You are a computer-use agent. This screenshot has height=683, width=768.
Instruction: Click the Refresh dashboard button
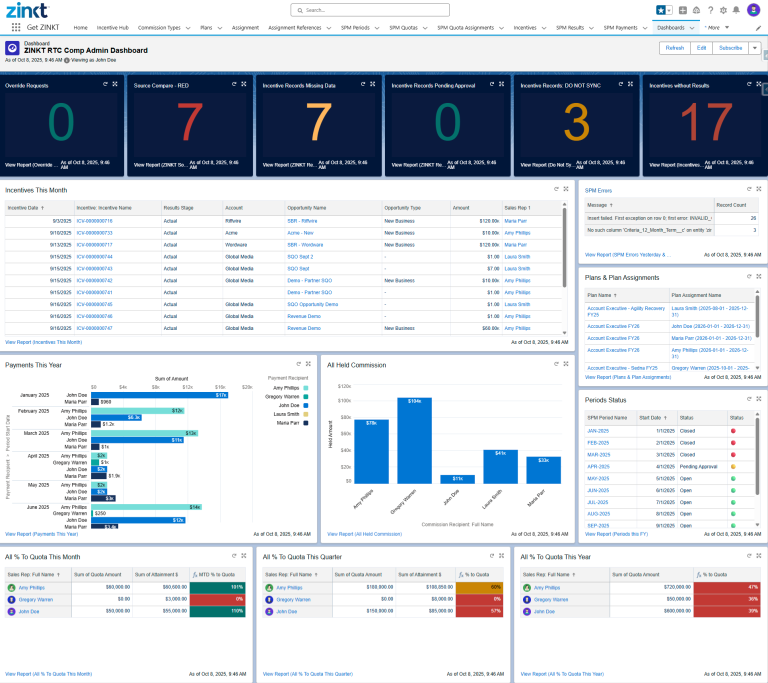click(675, 48)
